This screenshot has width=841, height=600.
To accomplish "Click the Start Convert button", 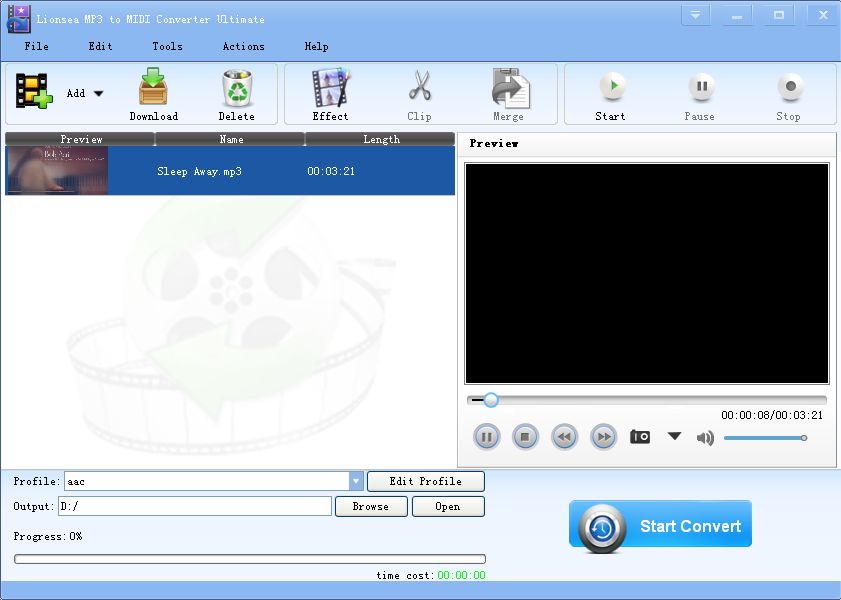I will [660, 525].
